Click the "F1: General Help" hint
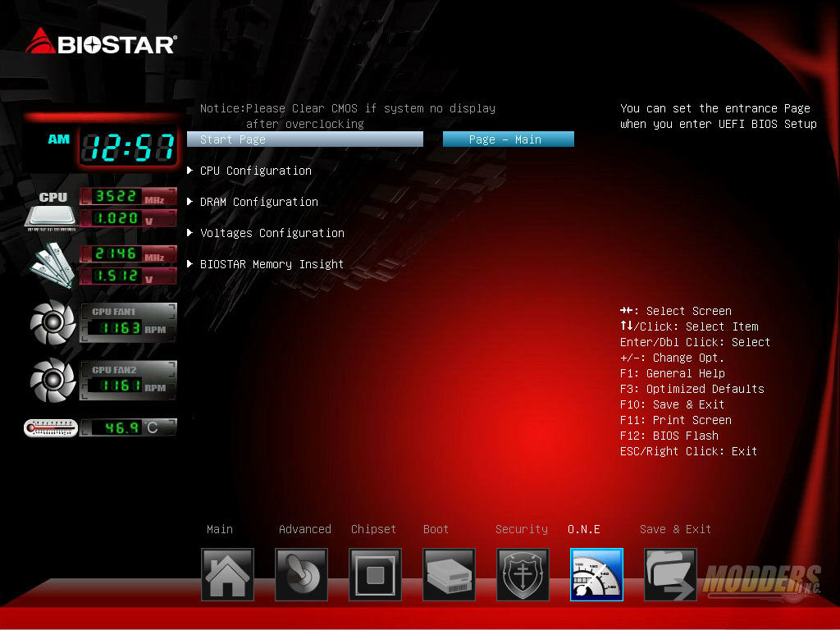 tap(673, 373)
